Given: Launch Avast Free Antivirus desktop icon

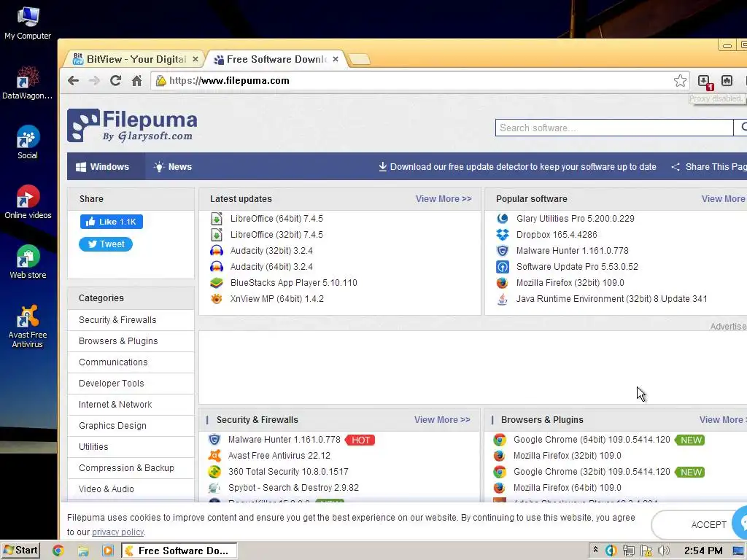Looking at the screenshot, I should click(x=28, y=326).
